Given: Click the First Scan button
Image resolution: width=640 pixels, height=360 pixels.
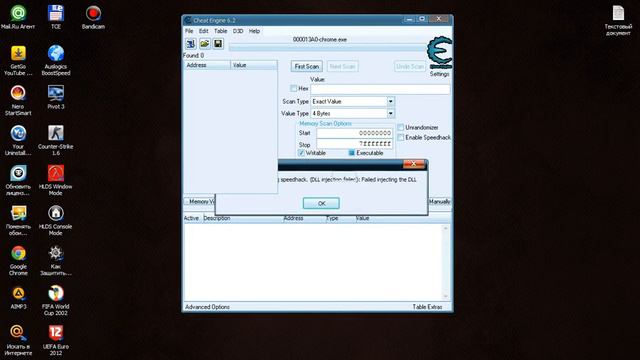Looking at the screenshot, I should coord(307,66).
